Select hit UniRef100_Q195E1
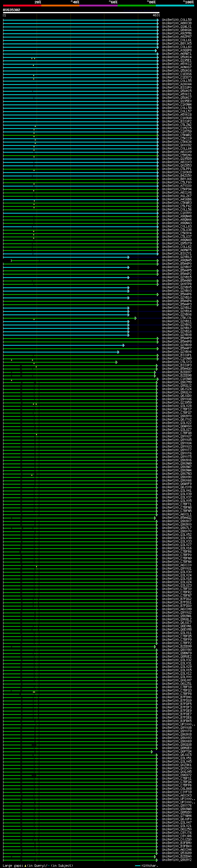Image resolution: width=197 pixels, height=868 pixels. [x=176, y=60]
